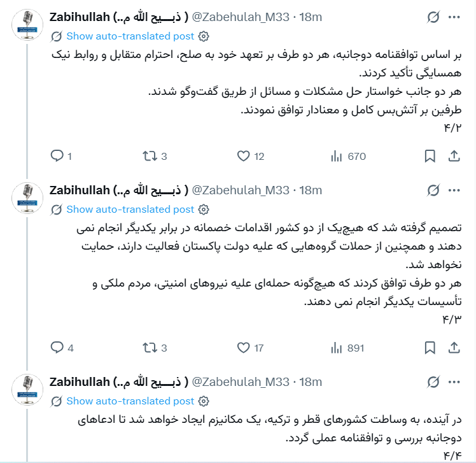Open the @Zabehulah_M33 handle on second post
The height and width of the screenshot is (463, 476).
pyautogui.click(x=241, y=190)
